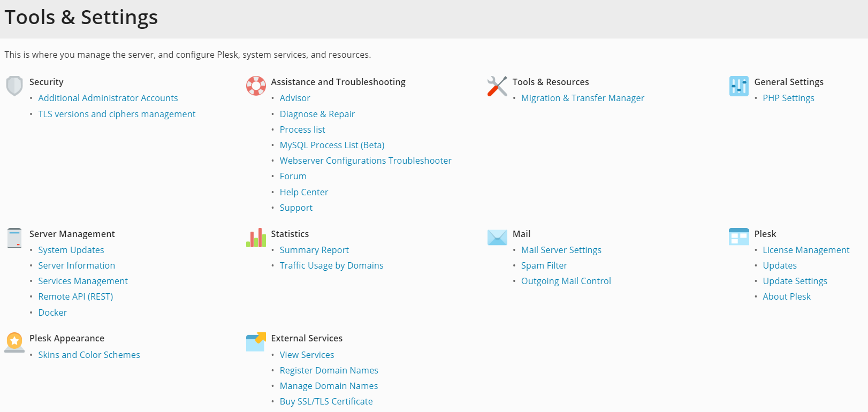Click the External Services heading
This screenshot has width=868, height=412.
tap(307, 338)
